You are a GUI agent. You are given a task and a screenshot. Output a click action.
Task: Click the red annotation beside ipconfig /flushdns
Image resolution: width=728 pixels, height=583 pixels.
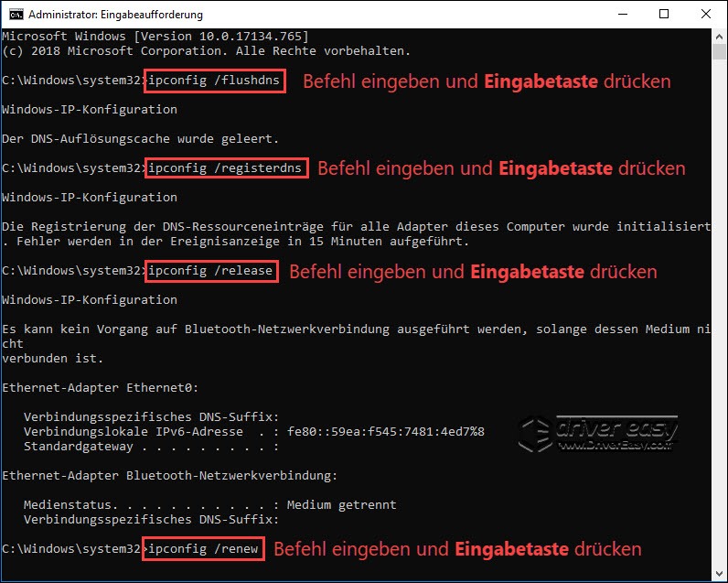coord(487,81)
